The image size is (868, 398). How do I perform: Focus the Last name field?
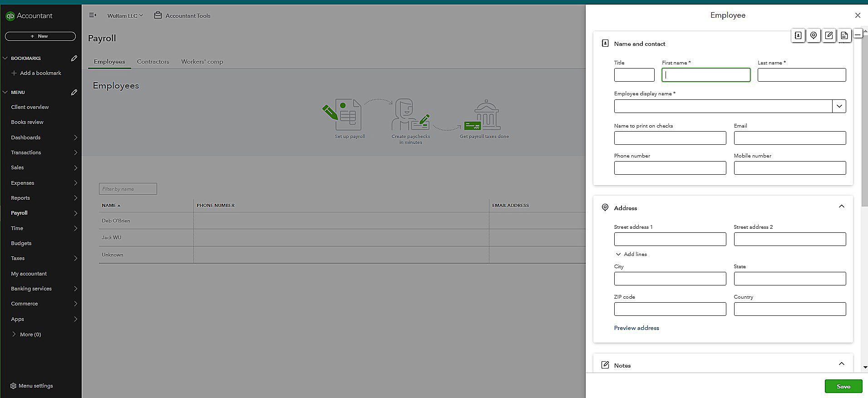pos(802,75)
